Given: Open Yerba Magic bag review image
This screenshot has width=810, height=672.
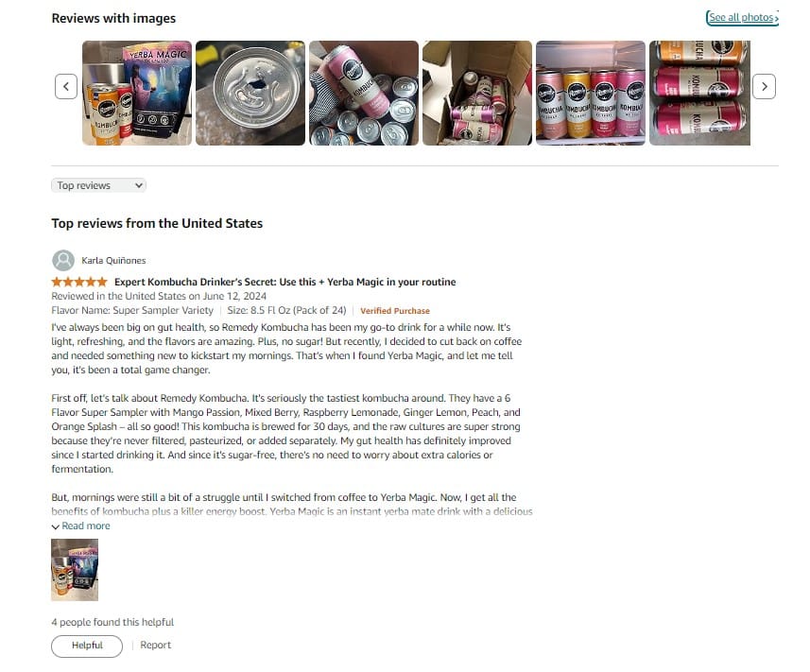Looking at the screenshot, I should click(x=137, y=93).
